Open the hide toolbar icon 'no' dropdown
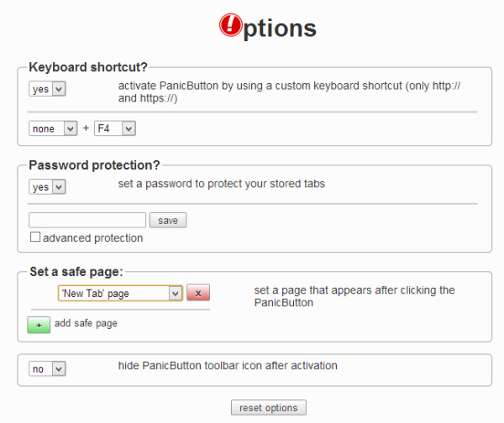The width and height of the screenshot is (504, 423). [x=47, y=368]
